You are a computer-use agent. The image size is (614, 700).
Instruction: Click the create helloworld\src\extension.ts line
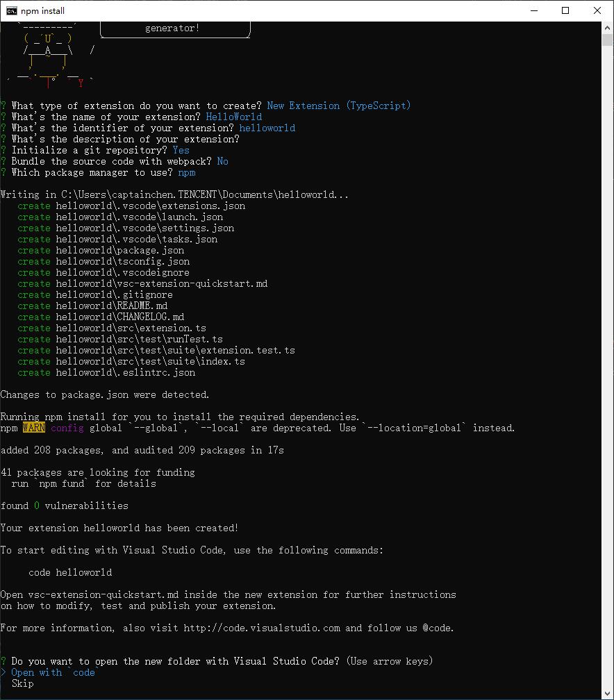[x=112, y=328]
